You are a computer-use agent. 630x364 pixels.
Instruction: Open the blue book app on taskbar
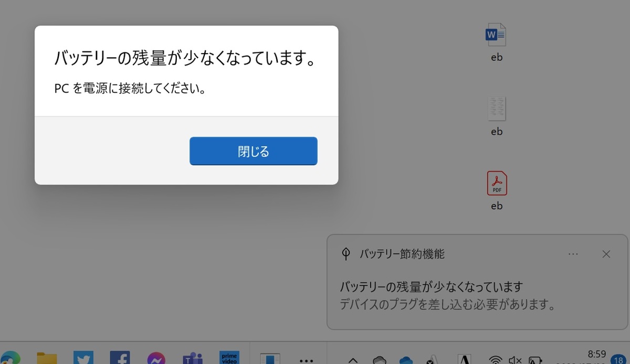point(270,358)
